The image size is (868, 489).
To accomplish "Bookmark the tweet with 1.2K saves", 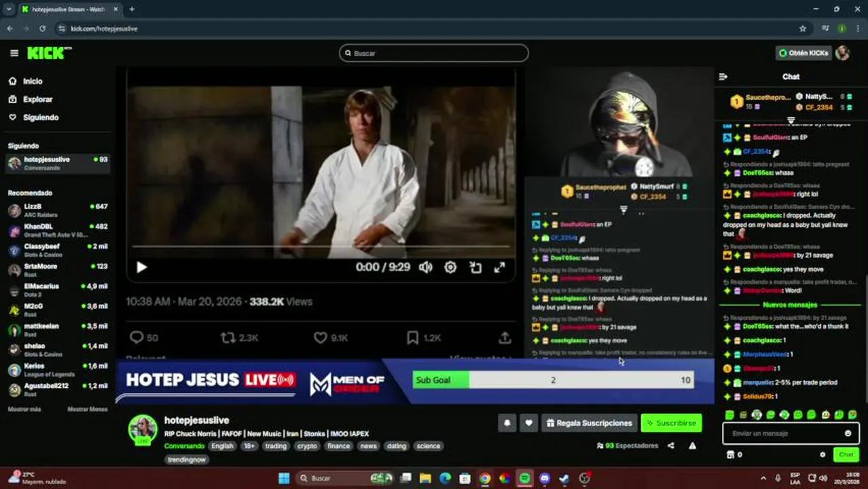I will [x=412, y=338].
